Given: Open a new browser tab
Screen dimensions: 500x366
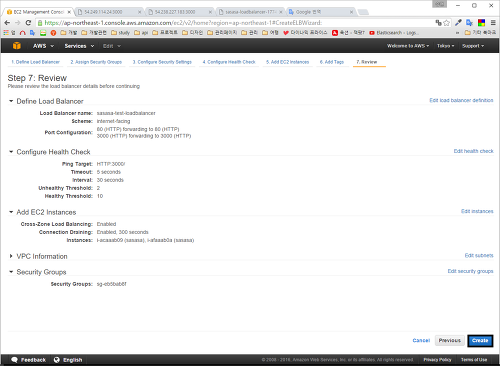Looking at the screenshot, I should pyautogui.click(x=363, y=12).
